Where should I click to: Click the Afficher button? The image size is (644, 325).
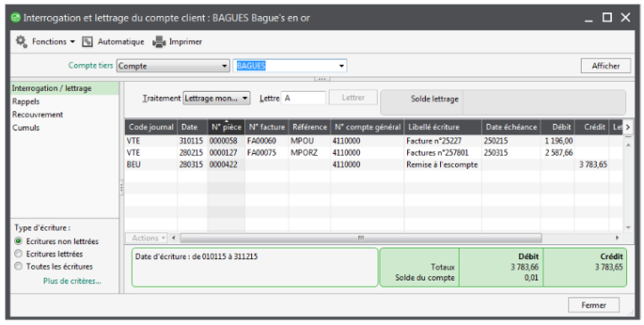606,66
